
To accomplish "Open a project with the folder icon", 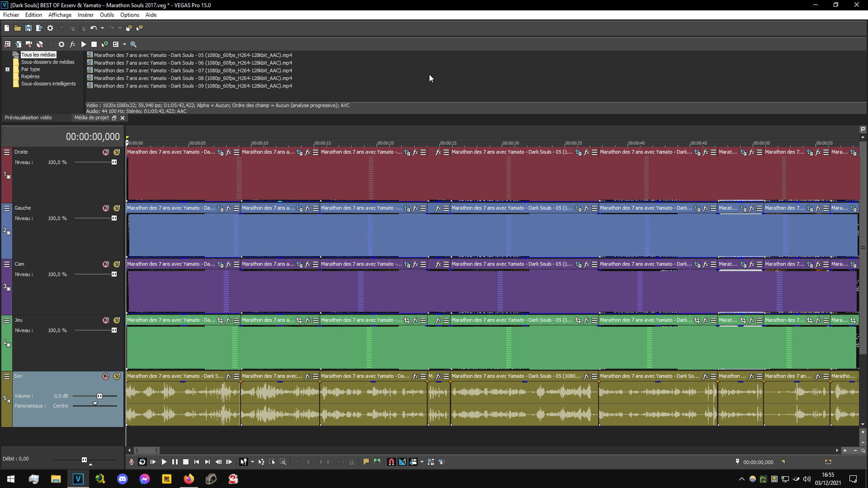I will (x=17, y=28).
